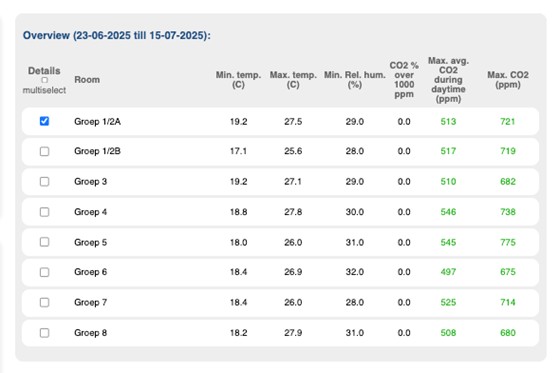Click the Max. temp. (C) column header
Viewport: 559px width, 373px height.
click(x=293, y=80)
